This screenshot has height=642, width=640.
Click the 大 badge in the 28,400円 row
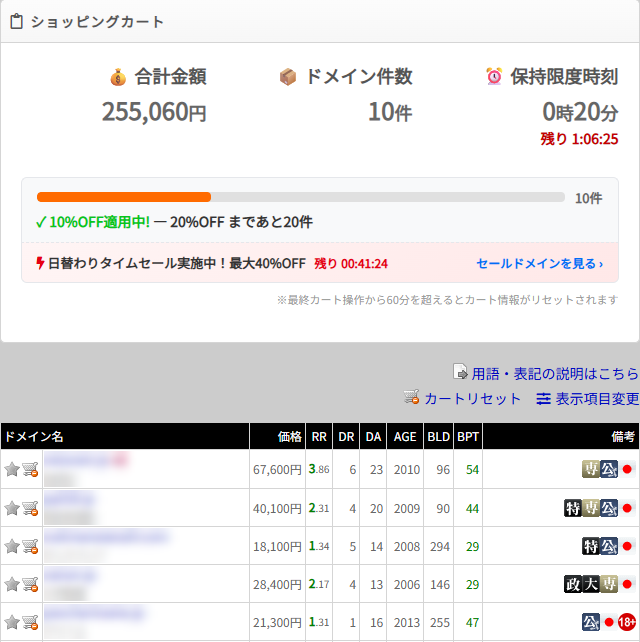pos(591,584)
